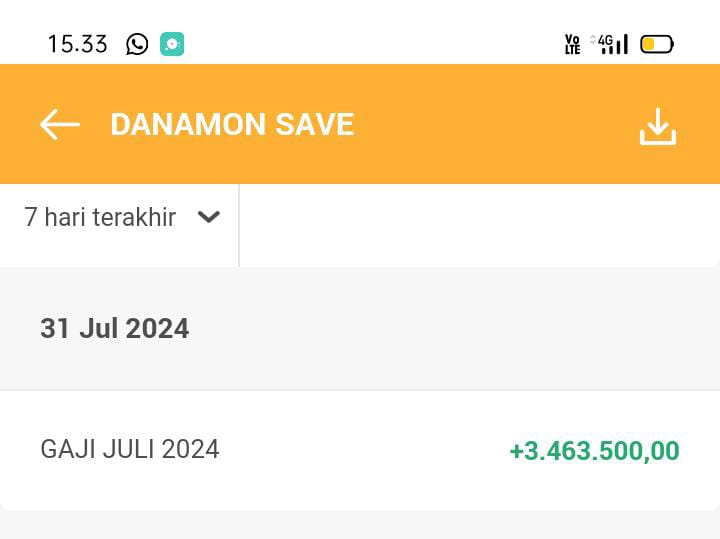Image resolution: width=720 pixels, height=539 pixels.
Task: Tap the battery level icon
Action: point(657,45)
